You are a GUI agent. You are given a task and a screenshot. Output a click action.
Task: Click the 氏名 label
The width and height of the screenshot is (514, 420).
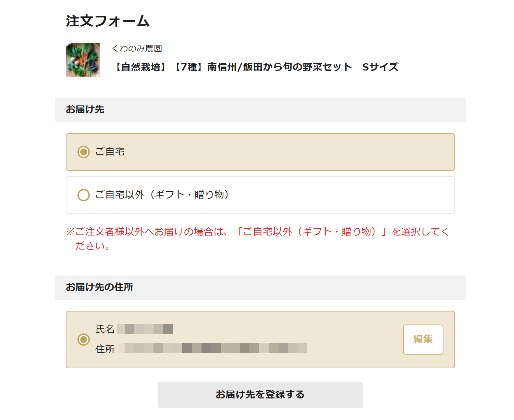coord(105,329)
